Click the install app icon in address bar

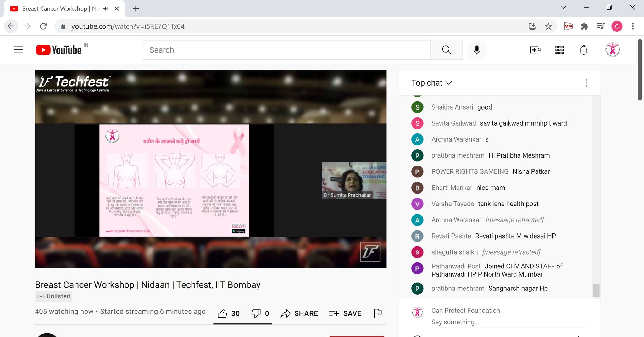[x=532, y=26]
